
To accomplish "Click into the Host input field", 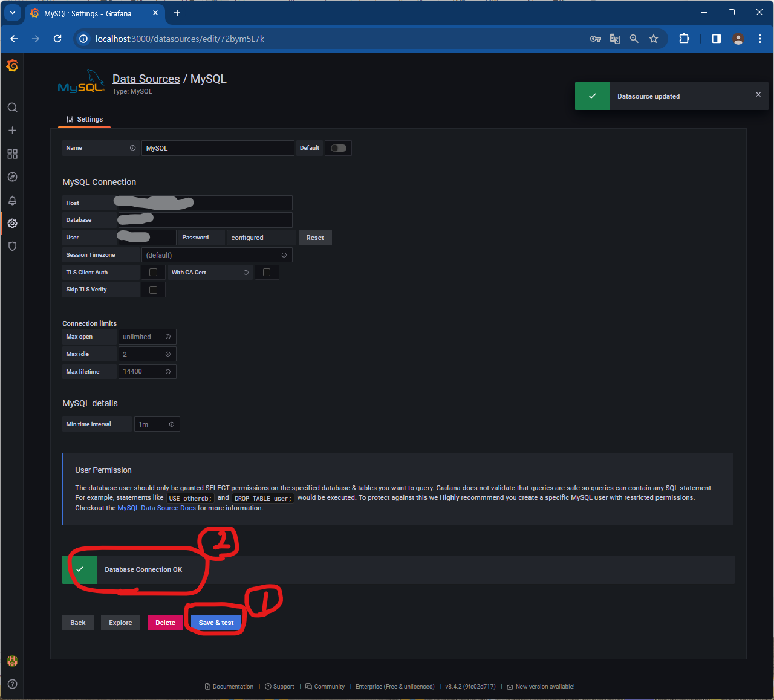I will point(205,203).
